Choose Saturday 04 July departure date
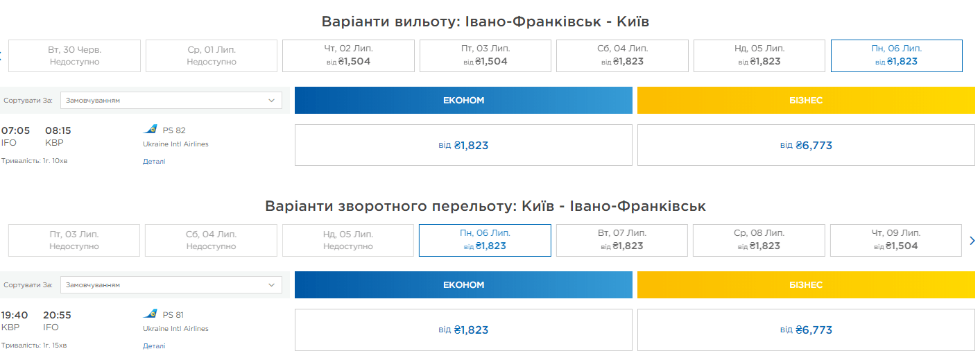This screenshot has width=980, height=358. (622, 56)
